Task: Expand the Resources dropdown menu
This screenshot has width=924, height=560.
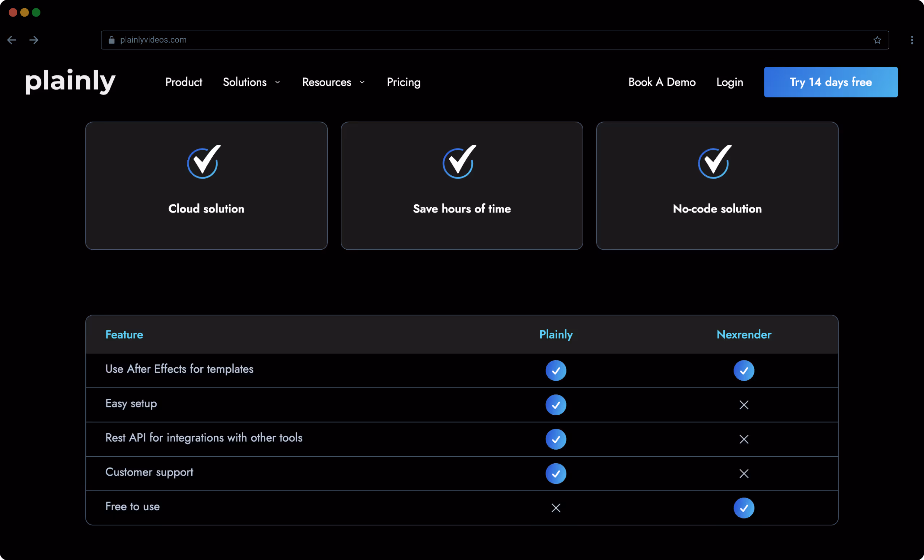Action: [x=326, y=82]
